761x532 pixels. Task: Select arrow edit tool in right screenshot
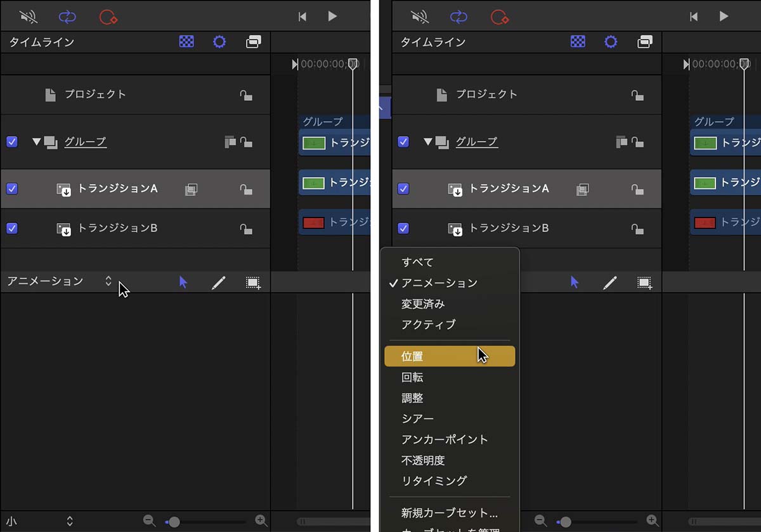click(x=575, y=282)
